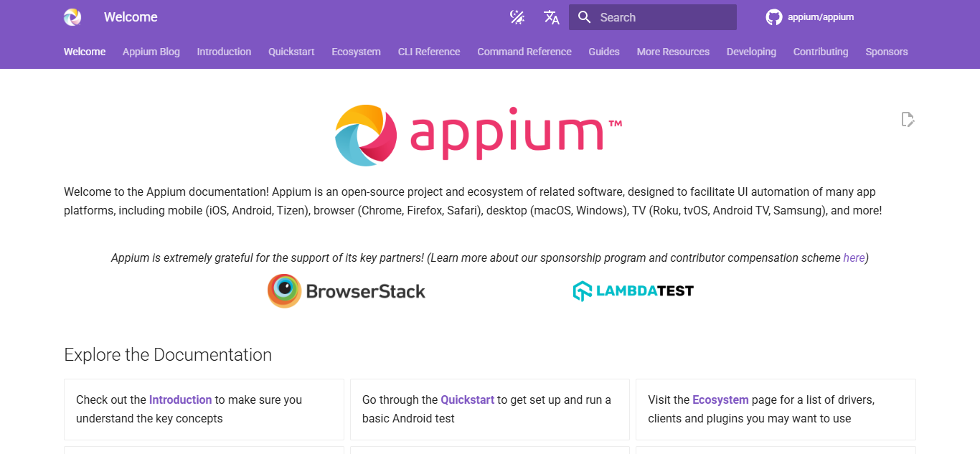Click the large Appium logo in the page header
The height and width of the screenshot is (454, 980).
pos(477,135)
